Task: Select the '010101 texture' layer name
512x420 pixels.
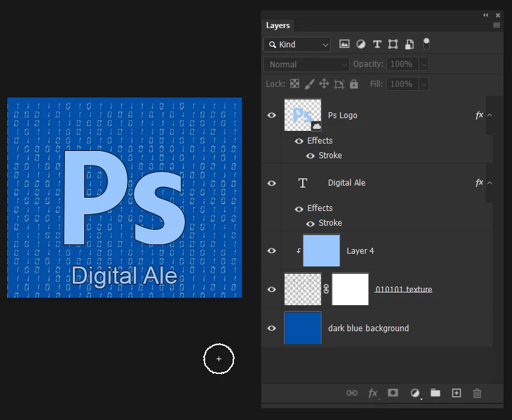Action: tap(404, 289)
